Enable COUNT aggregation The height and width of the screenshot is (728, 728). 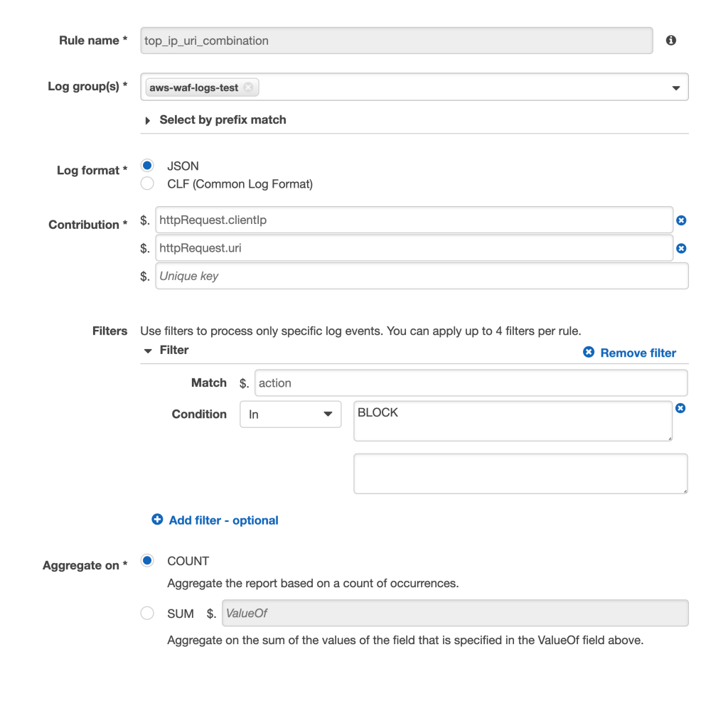(146, 561)
